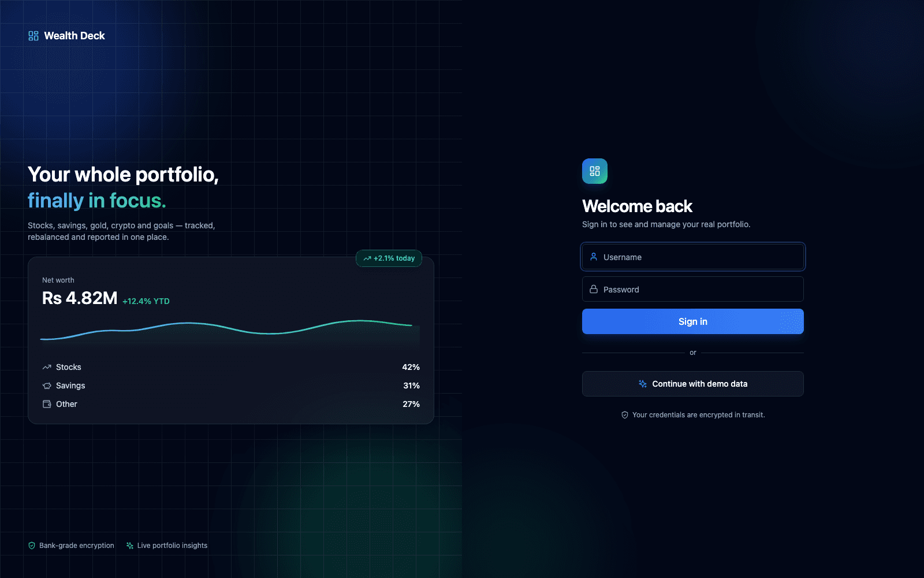Click the trending arrow icon beside Stocks
Screen dimensions: 924x578
(x=47, y=367)
